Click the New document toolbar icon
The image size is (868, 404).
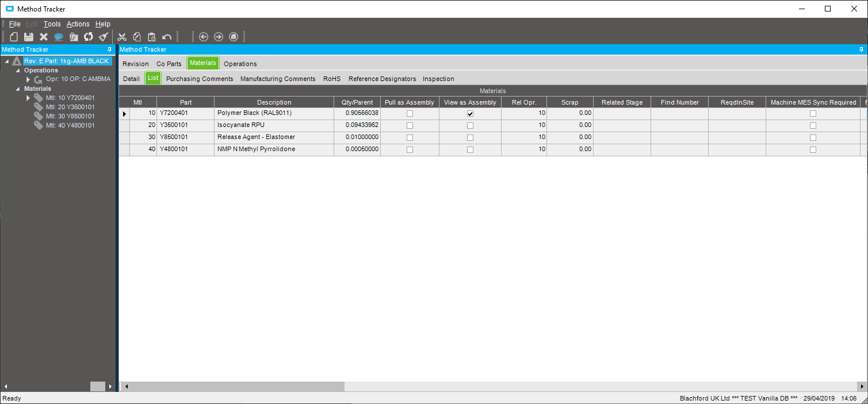coord(14,37)
